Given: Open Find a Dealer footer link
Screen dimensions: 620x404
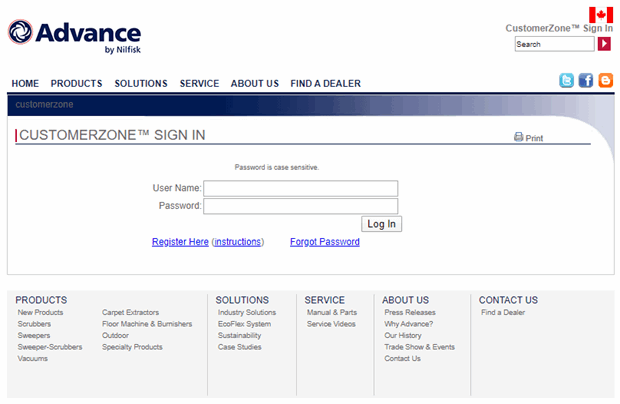Looking at the screenshot, I should tap(503, 312).
